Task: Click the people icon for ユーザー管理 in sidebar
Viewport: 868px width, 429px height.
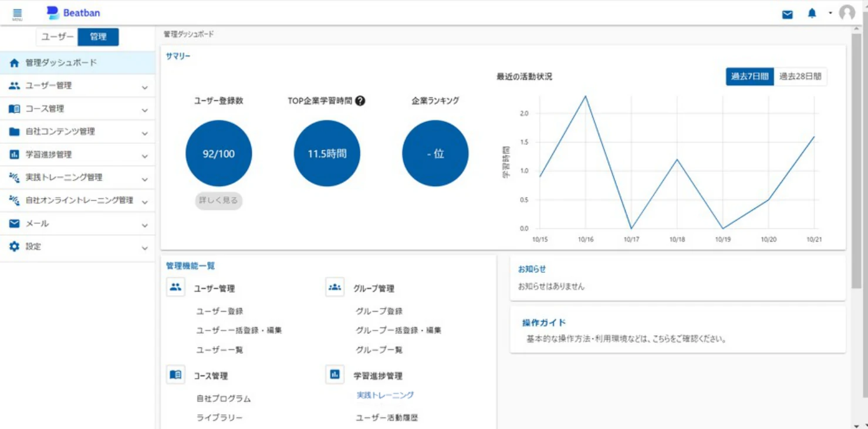Action: click(15, 86)
